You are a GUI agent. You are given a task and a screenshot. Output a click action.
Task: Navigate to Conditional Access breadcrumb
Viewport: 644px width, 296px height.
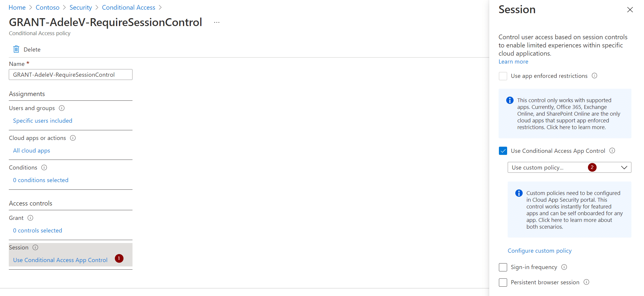128,8
